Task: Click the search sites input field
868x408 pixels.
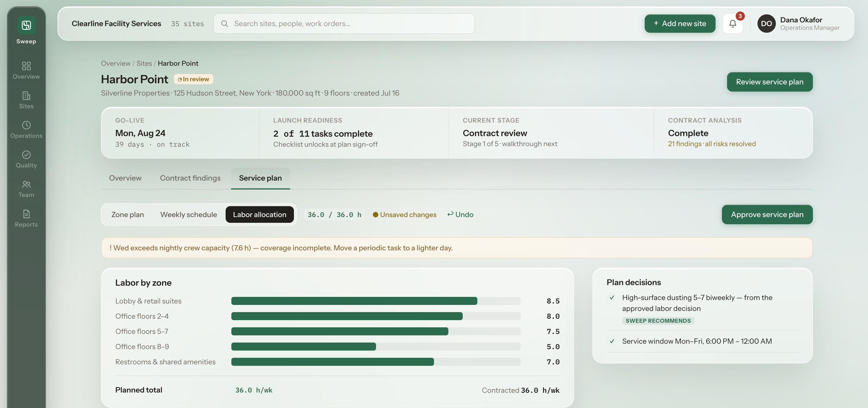Action: pos(344,24)
